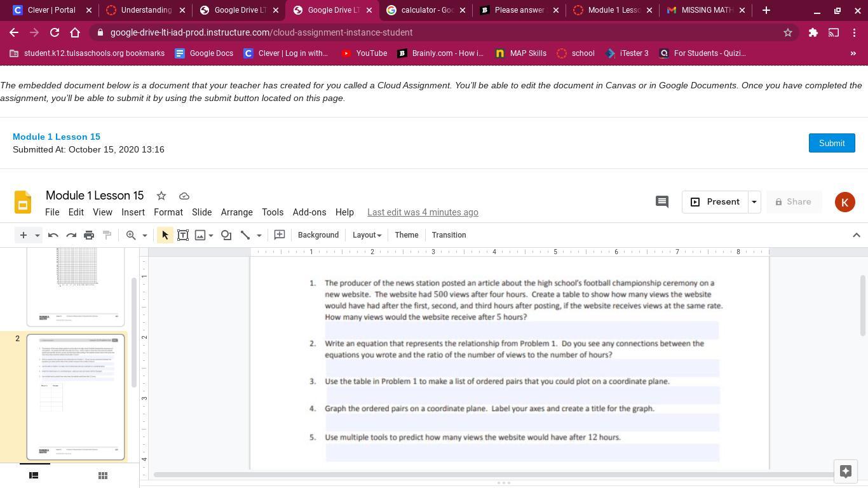Select the Shape tool
The image size is (868, 488).
(226, 235)
